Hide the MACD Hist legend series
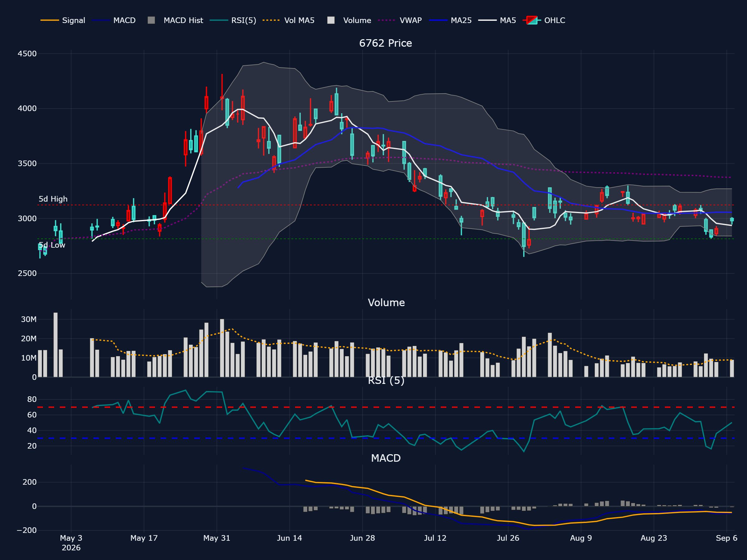The height and width of the screenshot is (560, 747). tap(175, 20)
